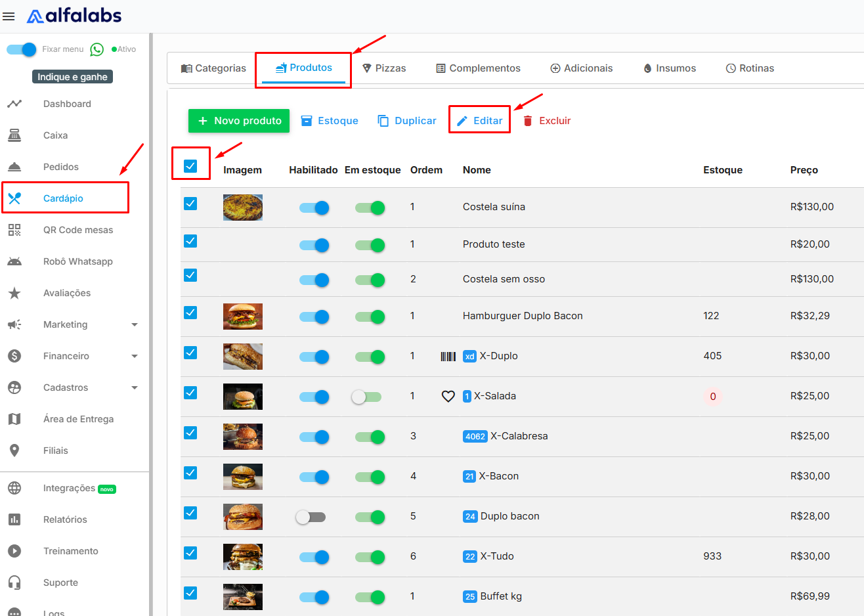The width and height of the screenshot is (864, 616).
Task: Open QR Code mesas from sidebar
Action: (x=77, y=230)
